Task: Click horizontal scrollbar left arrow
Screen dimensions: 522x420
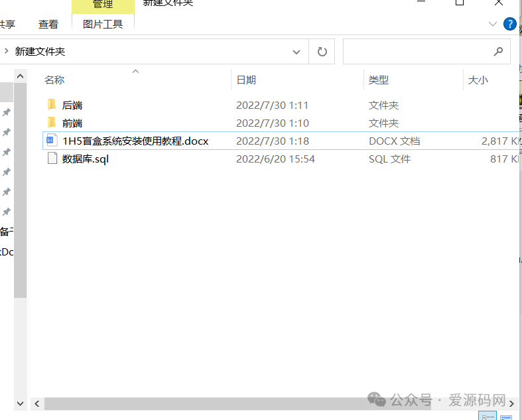Action: click(37, 403)
